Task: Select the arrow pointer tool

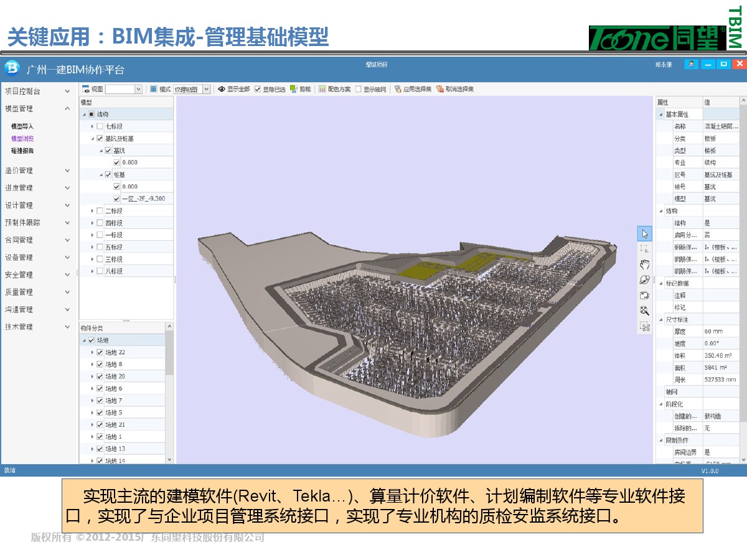Action: [644, 234]
